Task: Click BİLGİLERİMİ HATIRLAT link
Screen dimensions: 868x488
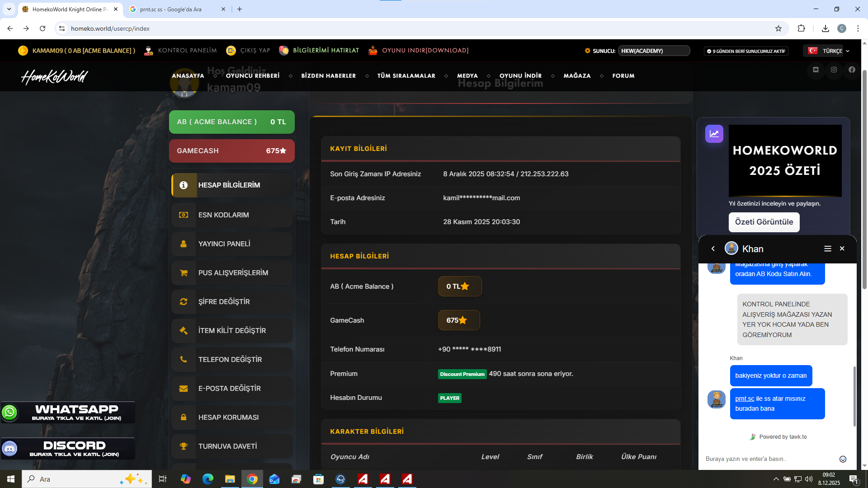Action: click(319, 51)
